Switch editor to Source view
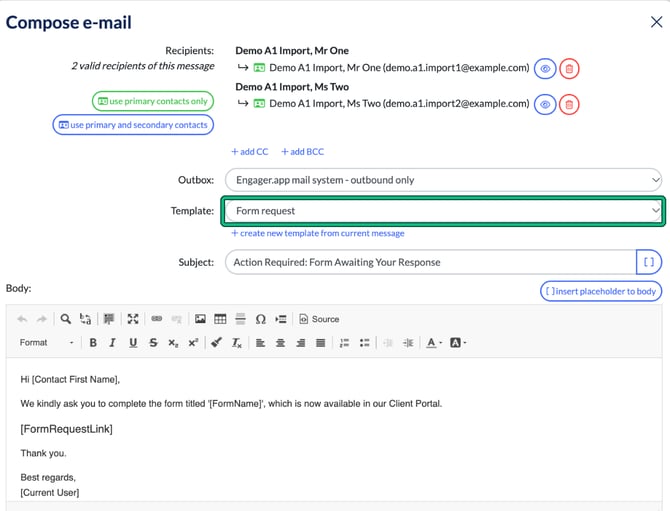Screen dimensions: 670x511 tap(319, 319)
